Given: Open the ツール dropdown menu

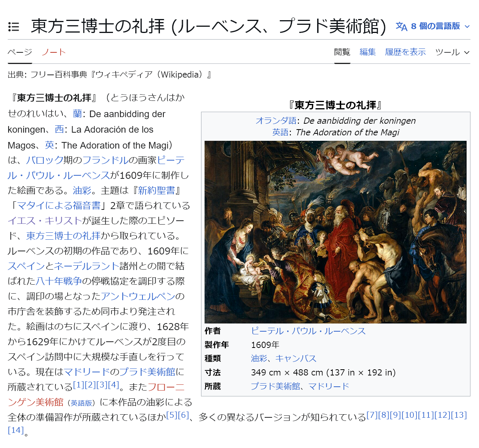Looking at the screenshot, I should point(452,52).
